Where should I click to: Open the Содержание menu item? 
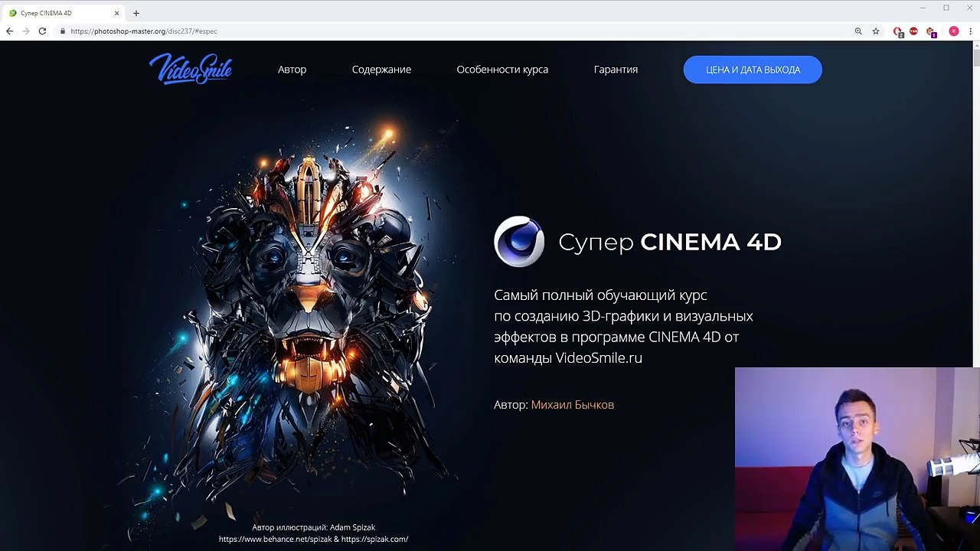381,69
